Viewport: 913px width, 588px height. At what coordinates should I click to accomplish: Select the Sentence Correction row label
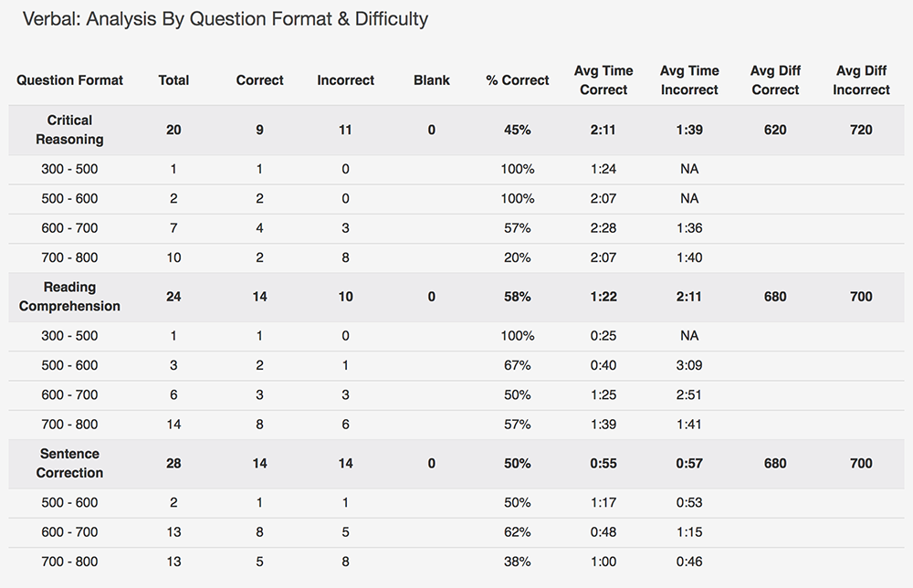coord(69,464)
